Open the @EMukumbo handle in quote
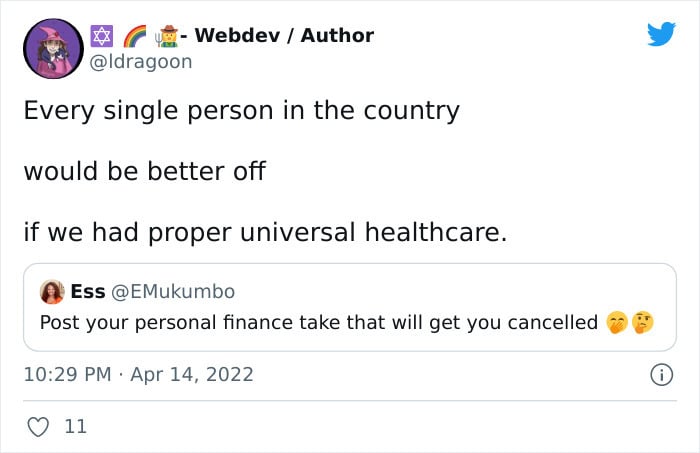700x453 pixels. click(173, 292)
